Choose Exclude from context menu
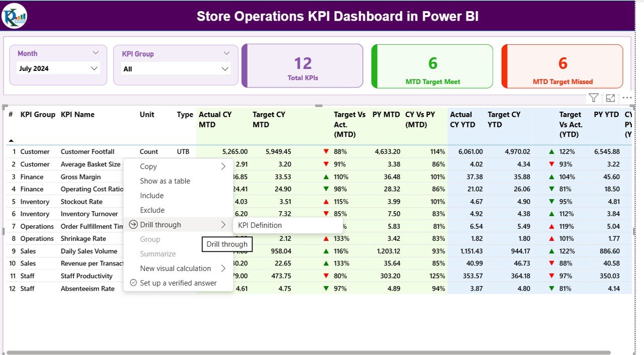This screenshot has height=355, width=644. (152, 210)
